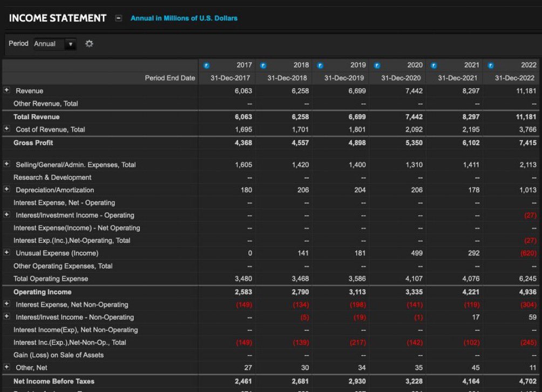Select the Operating Income row label

[43, 292]
